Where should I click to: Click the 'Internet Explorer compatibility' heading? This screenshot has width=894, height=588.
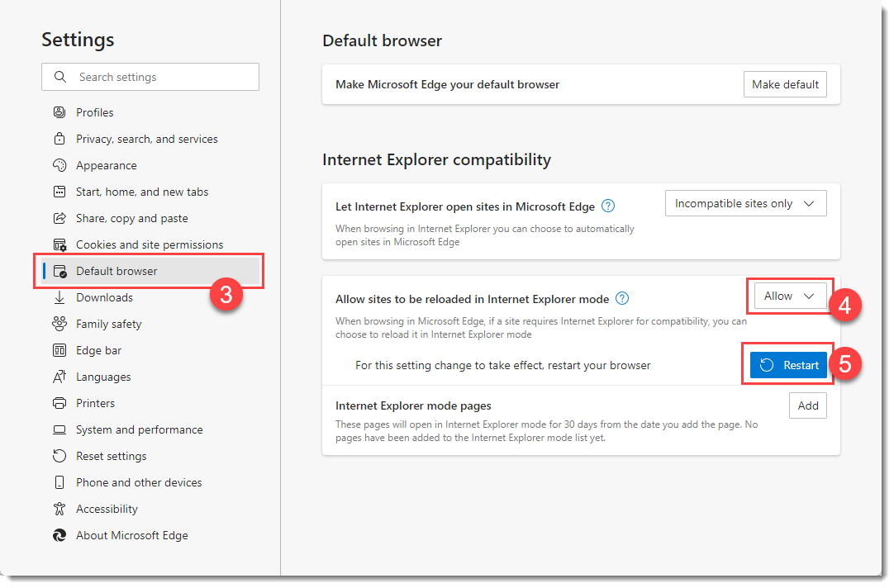[x=437, y=159]
